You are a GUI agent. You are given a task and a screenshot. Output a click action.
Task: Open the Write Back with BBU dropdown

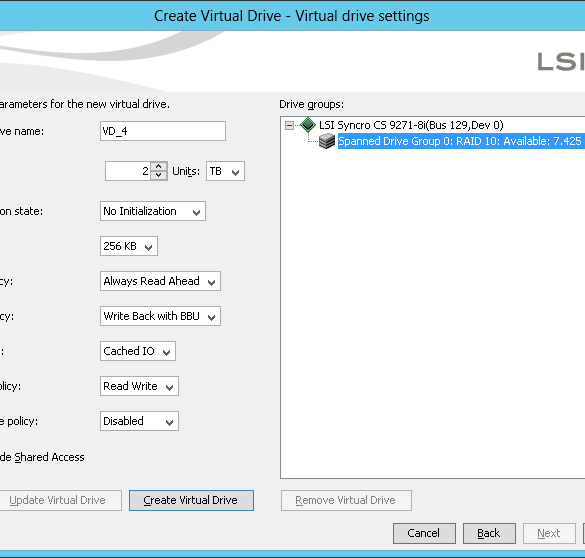[160, 316]
